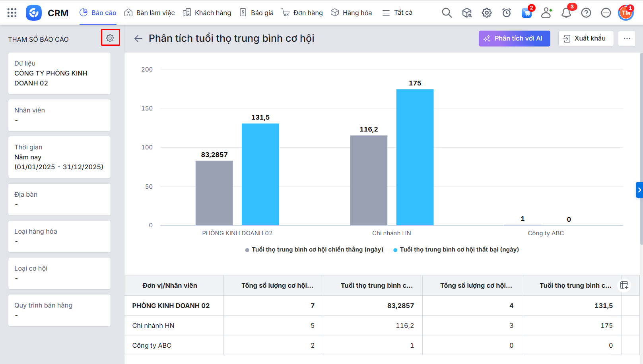This screenshot has width=643, height=364.
Task: Expand the right side panel arrow
Action: pos(639,190)
